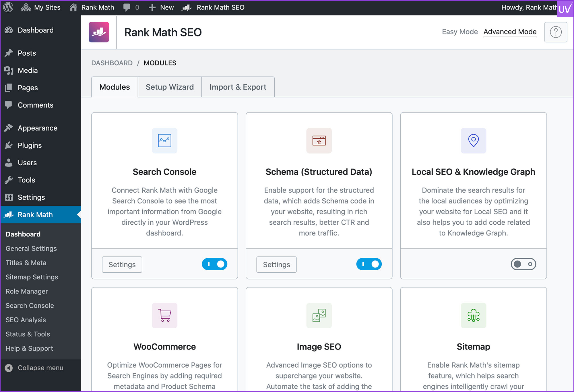574x392 pixels.
Task: Switch to Easy Mode
Action: click(x=460, y=32)
